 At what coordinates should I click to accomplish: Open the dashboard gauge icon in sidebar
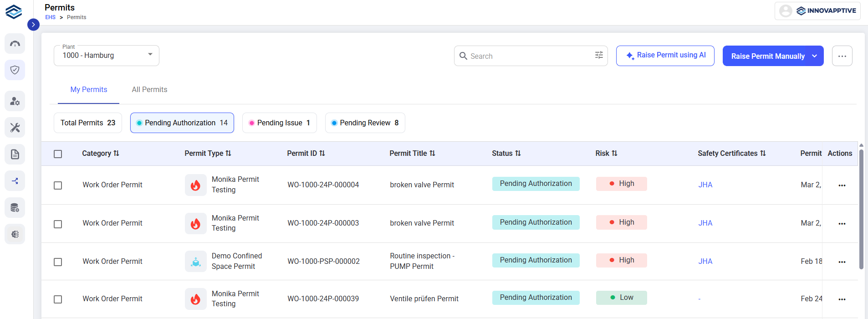point(15,44)
